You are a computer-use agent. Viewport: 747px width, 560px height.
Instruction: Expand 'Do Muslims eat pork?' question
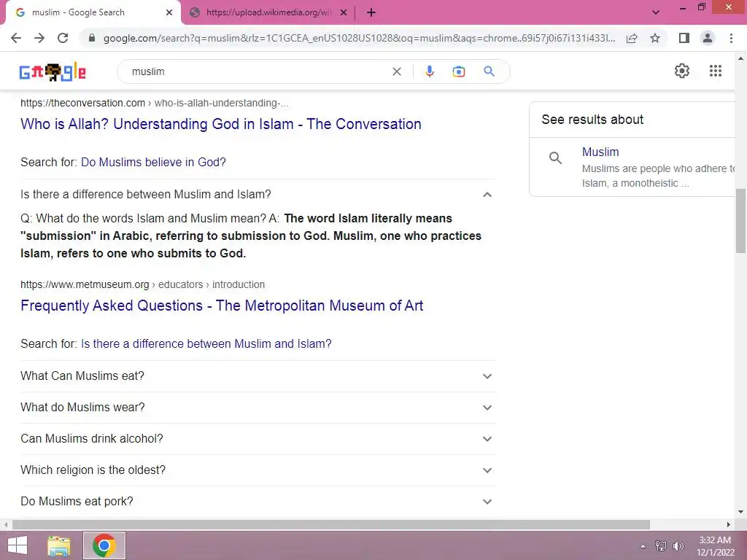[x=258, y=502]
